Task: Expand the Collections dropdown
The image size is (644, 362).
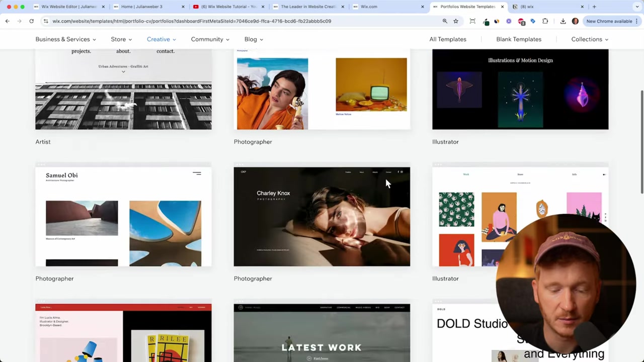Action: (590, 39)
